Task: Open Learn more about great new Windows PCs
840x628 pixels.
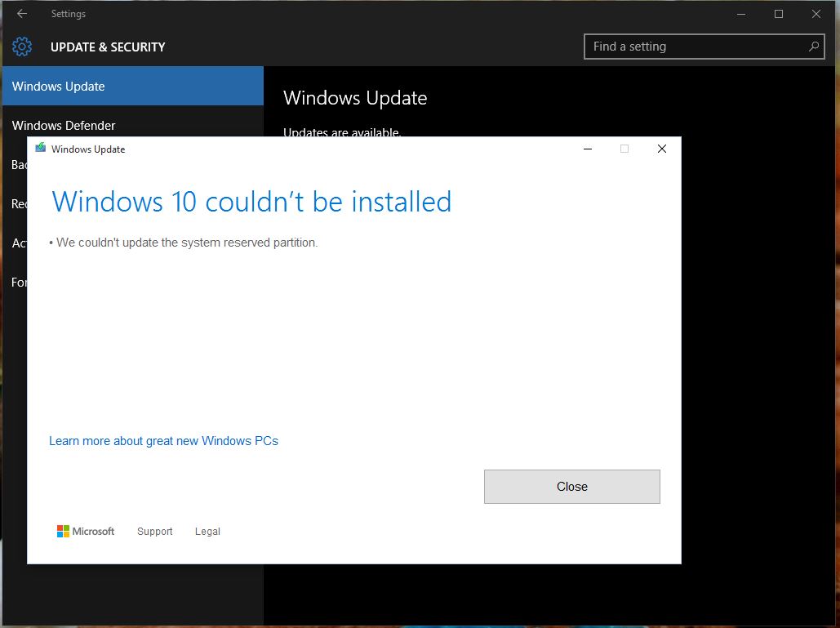Action: tap(163, 441)
